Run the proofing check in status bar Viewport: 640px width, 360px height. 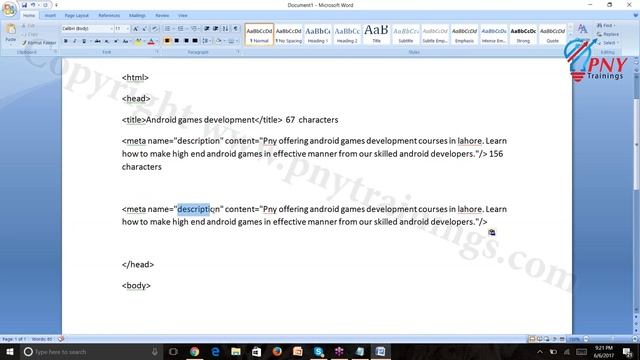pyautogui.click(x=61, y=339)
